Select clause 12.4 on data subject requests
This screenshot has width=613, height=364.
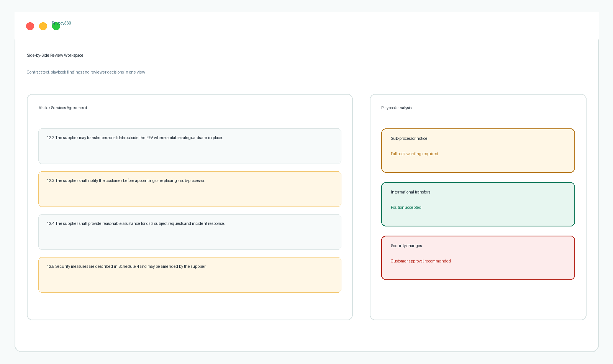190,232
